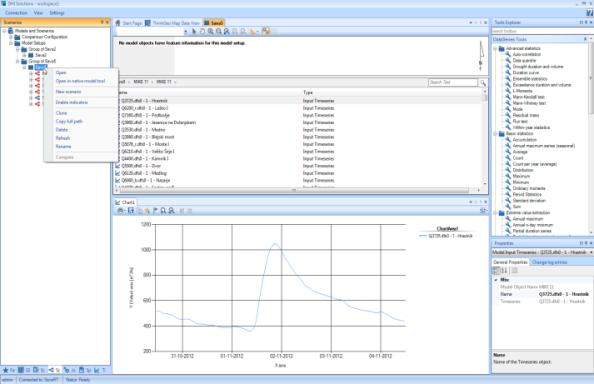This screenshot has height=384, width=594.
Task: Choose New scenario in context menu
Action: [69, 92]
